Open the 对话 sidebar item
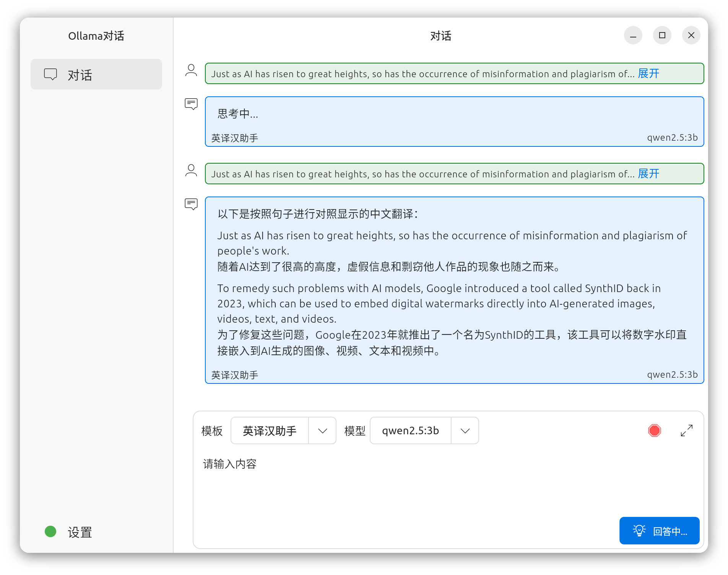 coord(96,74)
